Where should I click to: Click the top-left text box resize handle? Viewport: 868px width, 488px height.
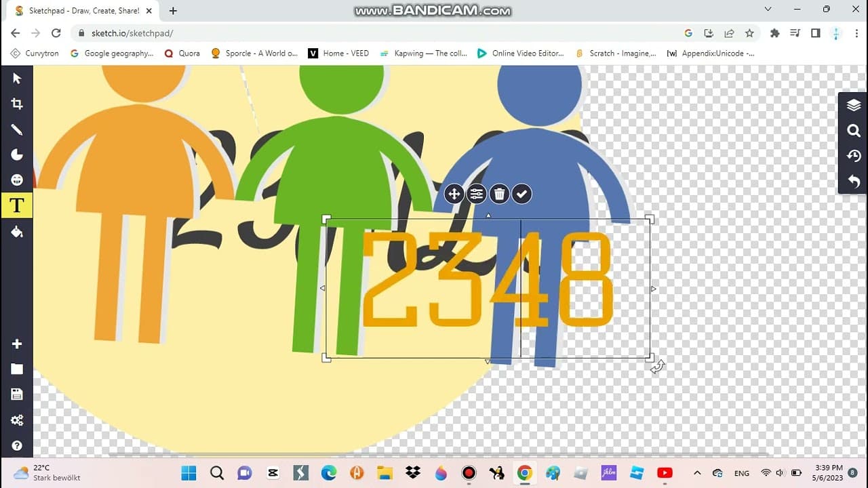pyautogui.click(x=326, y=220)
